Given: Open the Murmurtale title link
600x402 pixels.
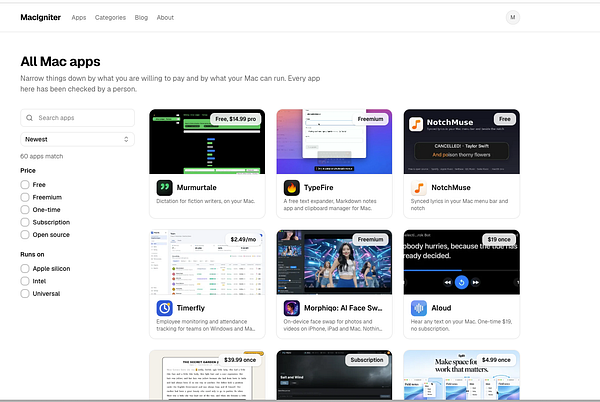Looking at the screenshot, I should 197,187.
